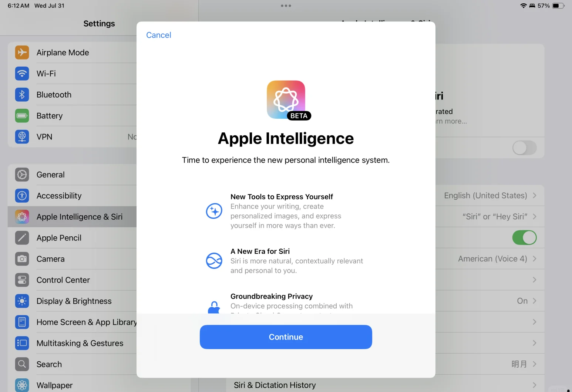Viewport: 572px width, 392px height.
Task: Tap the Continue button
Action: point(286,337)
